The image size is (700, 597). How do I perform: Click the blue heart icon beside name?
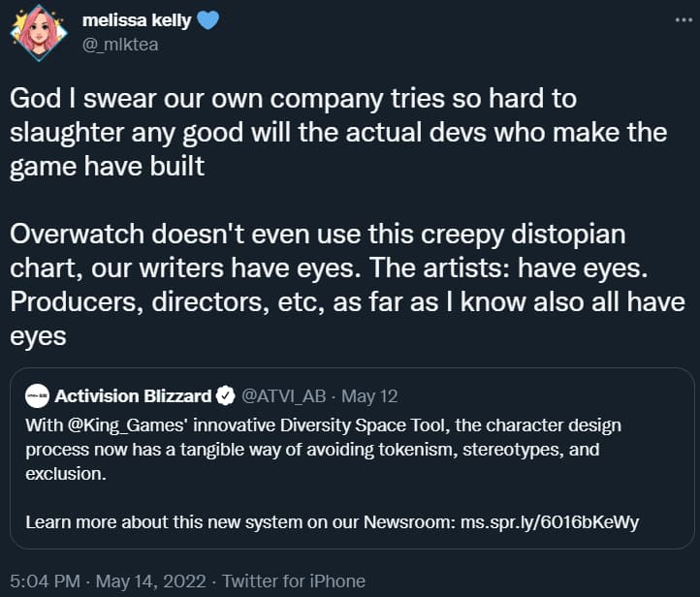[x=208, y=20]
